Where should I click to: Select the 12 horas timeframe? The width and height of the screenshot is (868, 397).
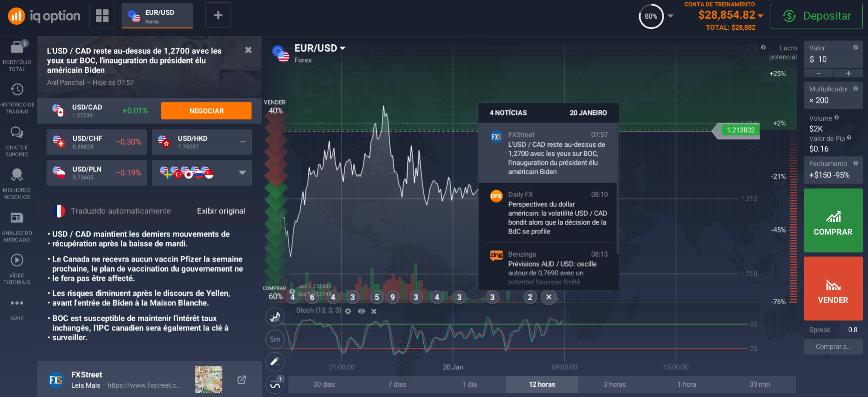[542, 384]
